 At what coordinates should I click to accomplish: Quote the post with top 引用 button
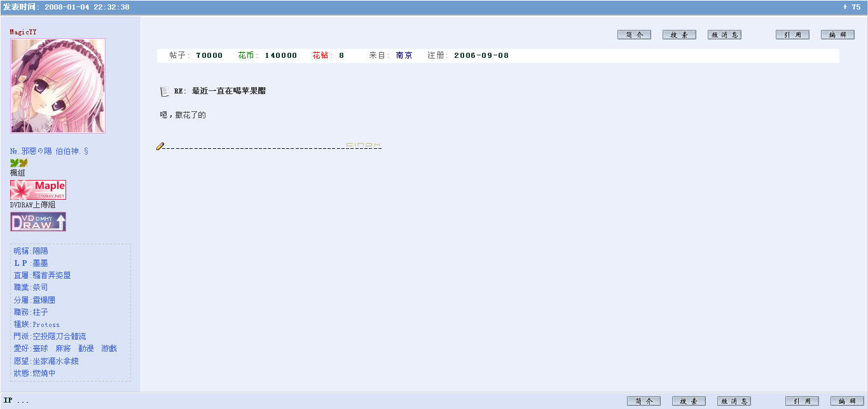click(x=792, y=35)
